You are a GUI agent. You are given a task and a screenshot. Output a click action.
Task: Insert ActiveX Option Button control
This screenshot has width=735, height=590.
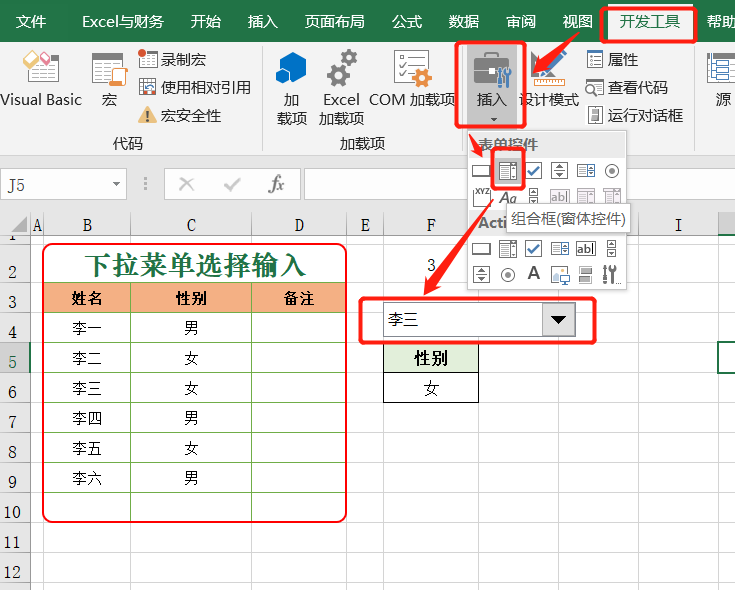[x=508, y=275]
